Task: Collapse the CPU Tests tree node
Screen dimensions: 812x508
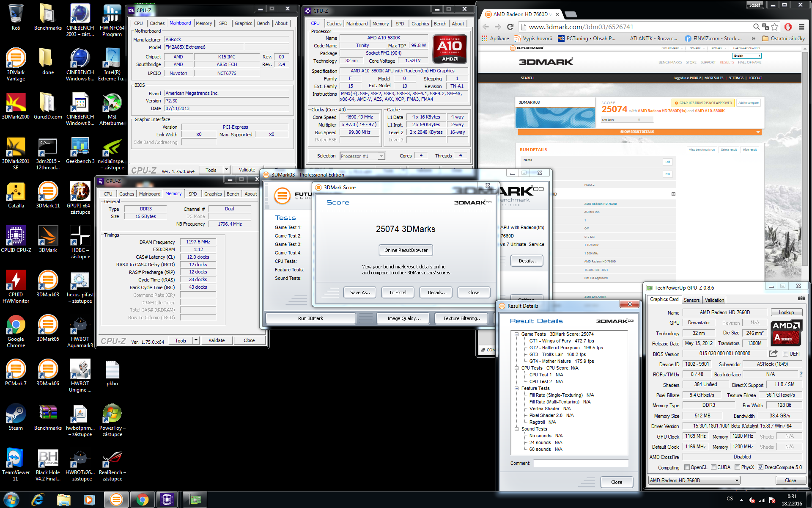Action: pos(517,368)
